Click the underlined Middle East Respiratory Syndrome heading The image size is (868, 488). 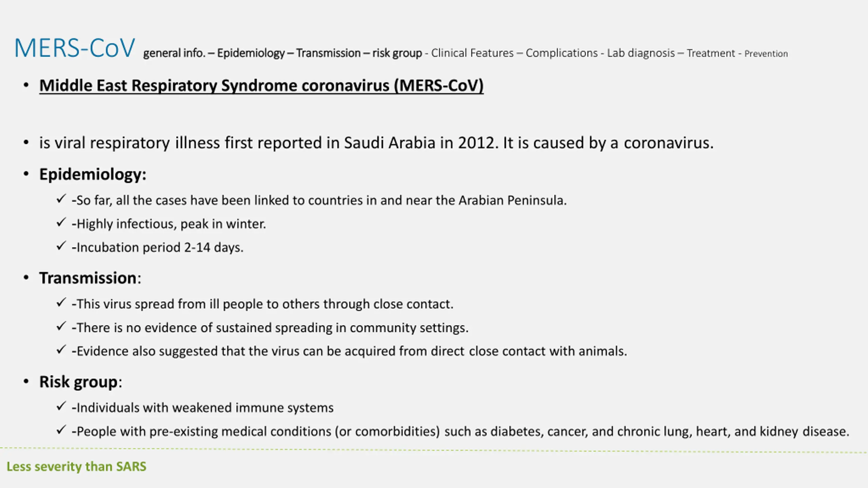(261, 85)
